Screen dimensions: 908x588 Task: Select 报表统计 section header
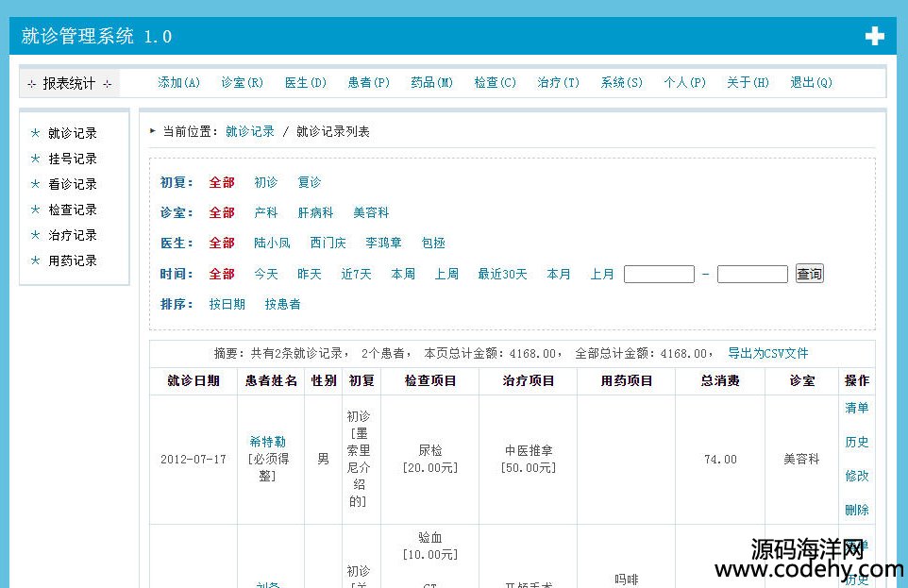pos(70,83)
